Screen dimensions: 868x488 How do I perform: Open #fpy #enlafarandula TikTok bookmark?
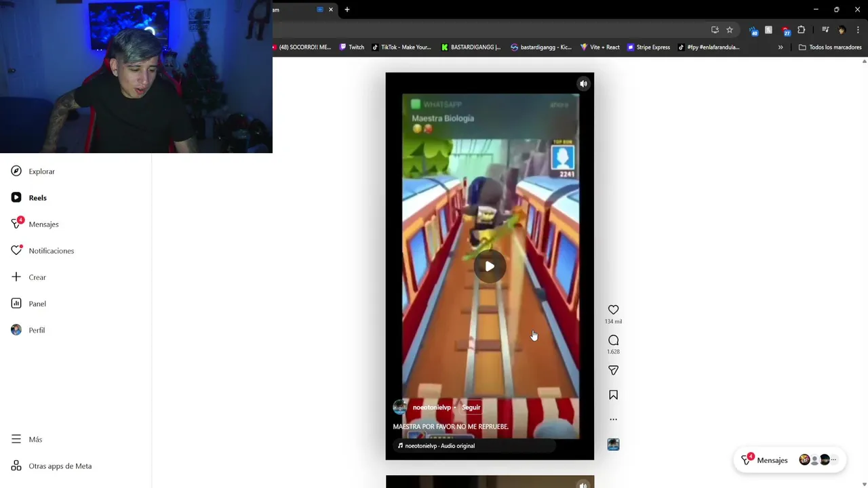(709, 47)
